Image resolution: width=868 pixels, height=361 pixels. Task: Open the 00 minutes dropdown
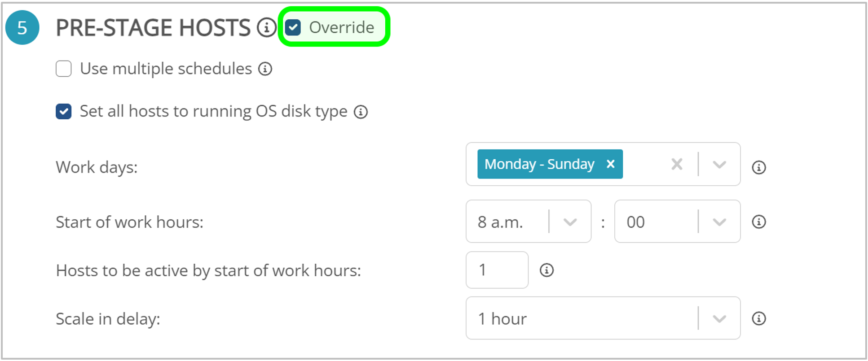click(x=719, y=222)
